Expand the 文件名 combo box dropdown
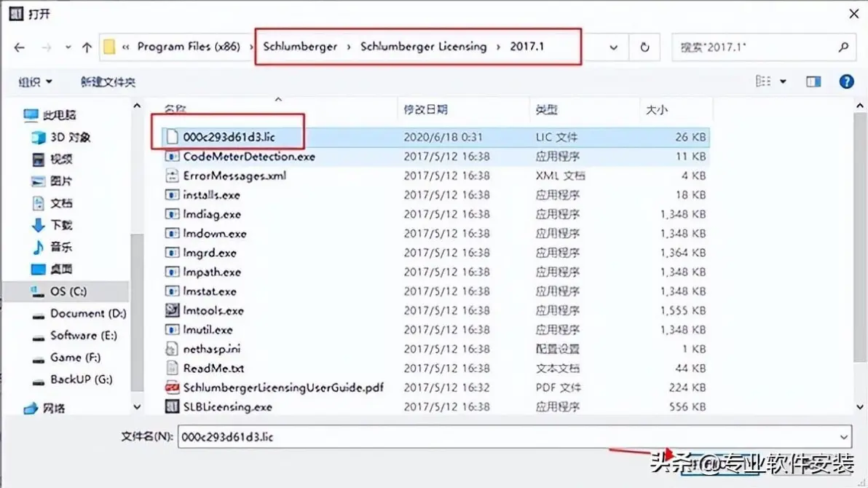Viewport: 868px width, 488px height. [844, 437]
